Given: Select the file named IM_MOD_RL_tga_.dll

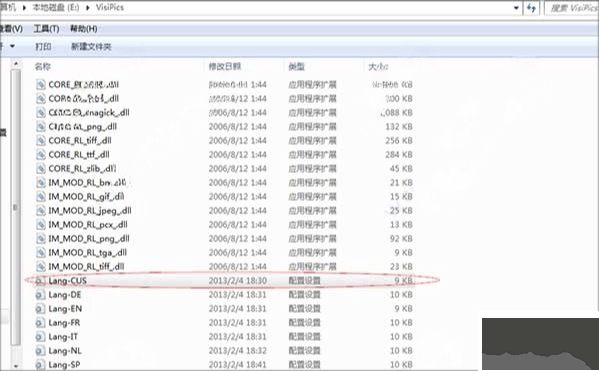Looking at the screenshot, I should pyautogui.click(x=87, y=253).
